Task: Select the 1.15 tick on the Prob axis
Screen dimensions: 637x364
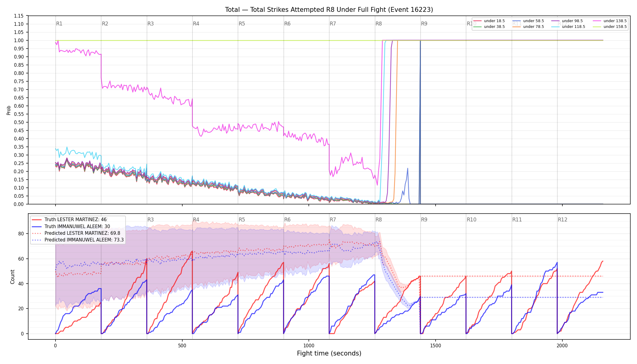Action: (19, 16)
